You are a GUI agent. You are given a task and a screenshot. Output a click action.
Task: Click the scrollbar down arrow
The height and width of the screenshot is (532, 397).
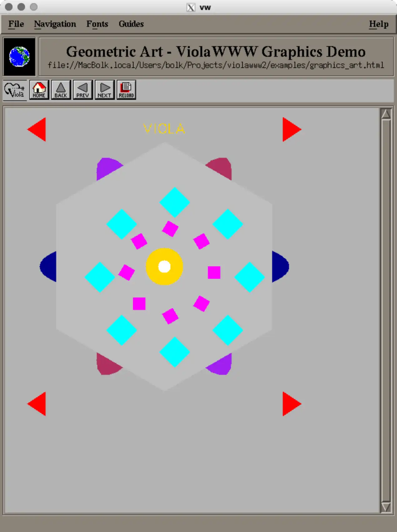point(386,507)
